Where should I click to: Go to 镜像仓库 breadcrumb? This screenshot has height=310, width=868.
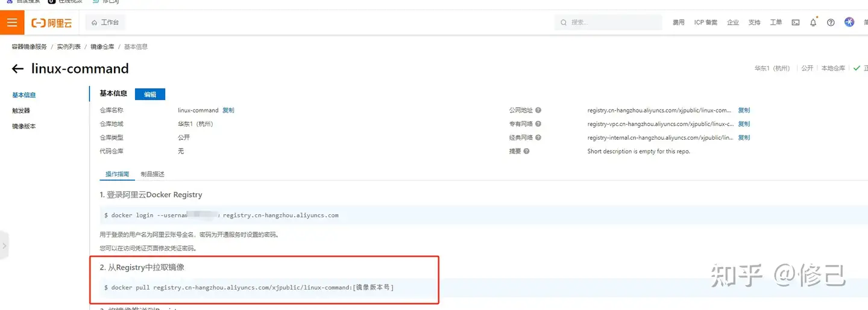[102, 46]
